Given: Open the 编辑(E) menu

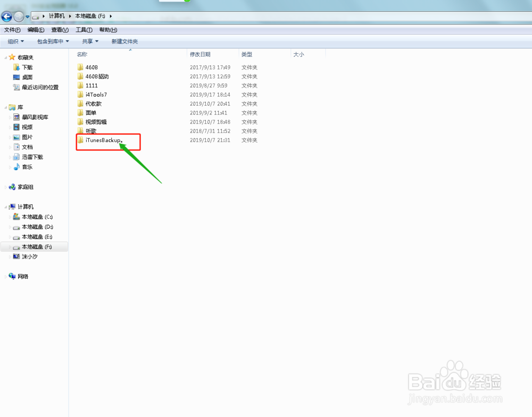Looking at the screenshot, I should (36, 30).
